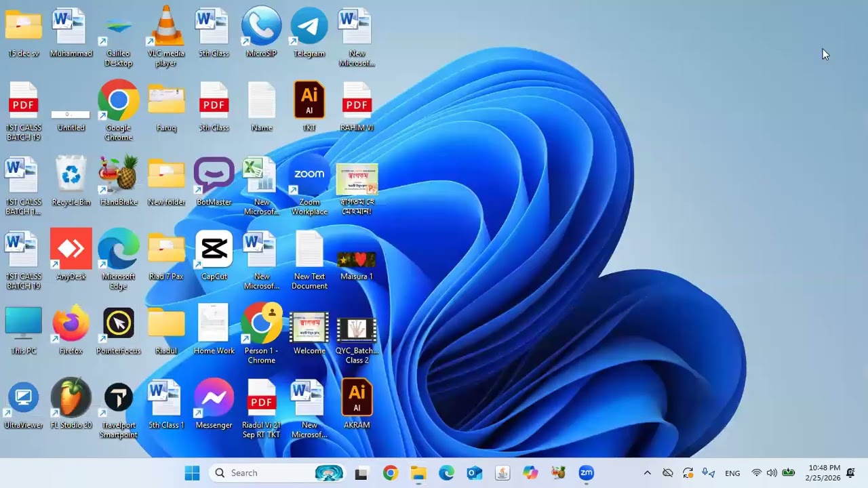Select the QYC_Batch Class 2 video thumbnail
Viewport: 868px width, 488px height.
357,339
